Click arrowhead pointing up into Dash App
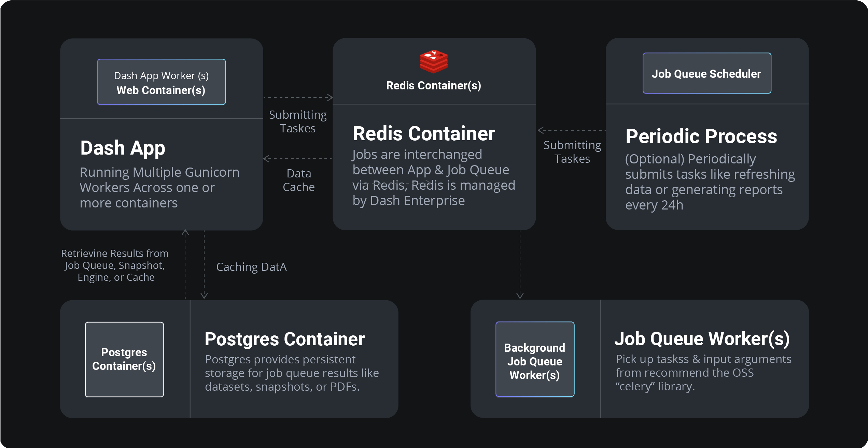868x448 pixels. 185,233
